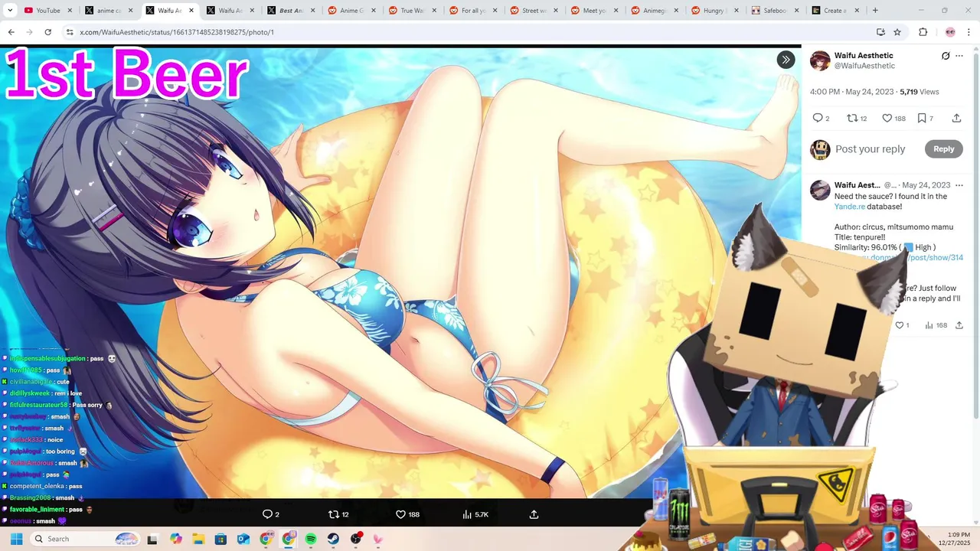Like the post via the sidebar heart icon
Image resolution: width=980 pixels, height=551 pixels.
click(887, 118)
